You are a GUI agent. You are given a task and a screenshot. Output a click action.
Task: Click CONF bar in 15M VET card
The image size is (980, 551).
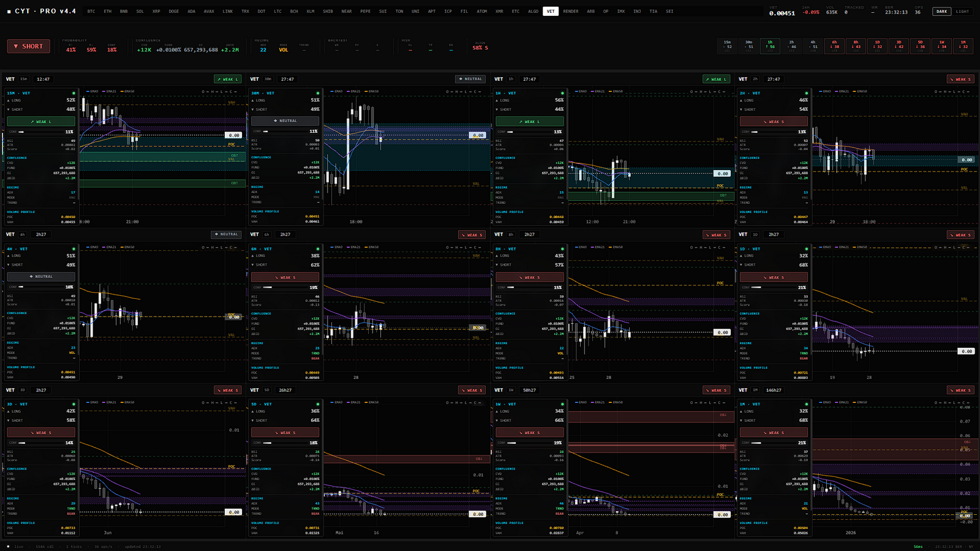[41, 132]
